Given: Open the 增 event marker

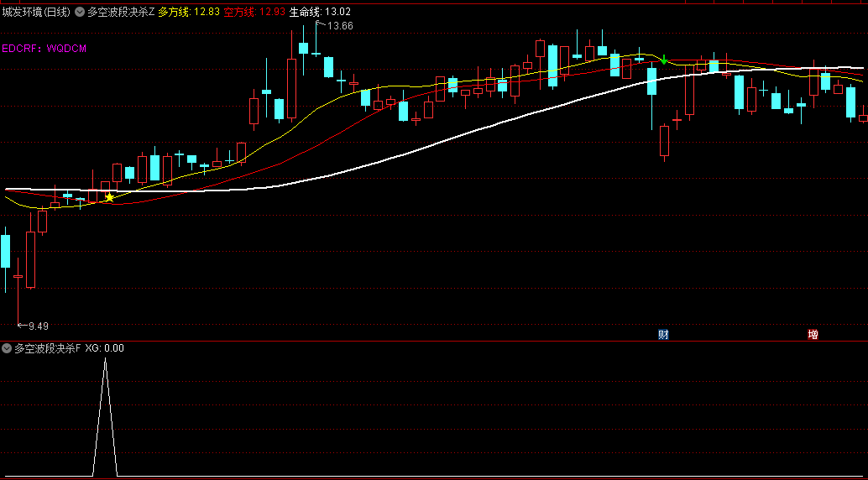Looking at the screenshot, I should (x=813, y=334).
